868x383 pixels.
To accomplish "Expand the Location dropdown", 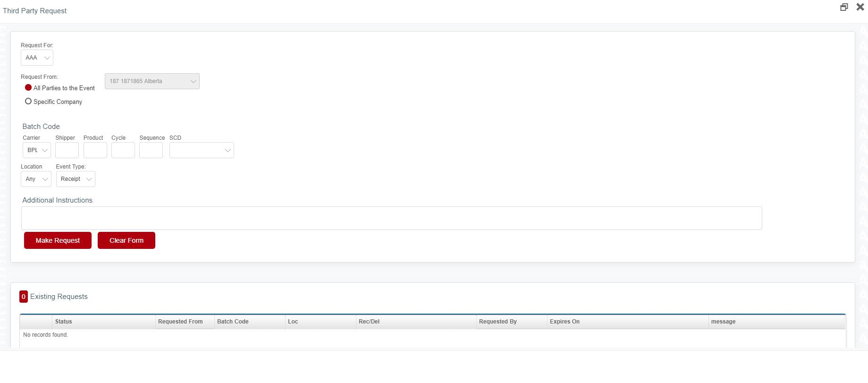I will tap(36, 179).
